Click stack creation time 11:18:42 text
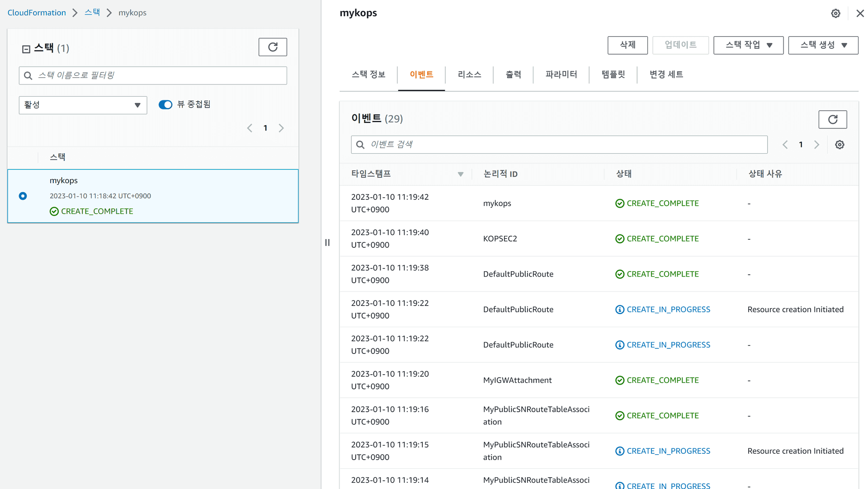868x489 pixels. coord(100,196)
